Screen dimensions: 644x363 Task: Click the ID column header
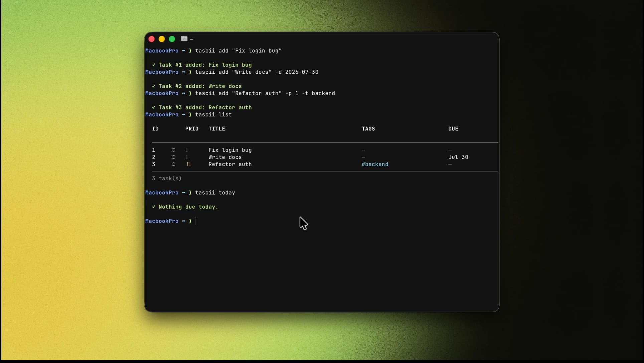coord(155,129)
